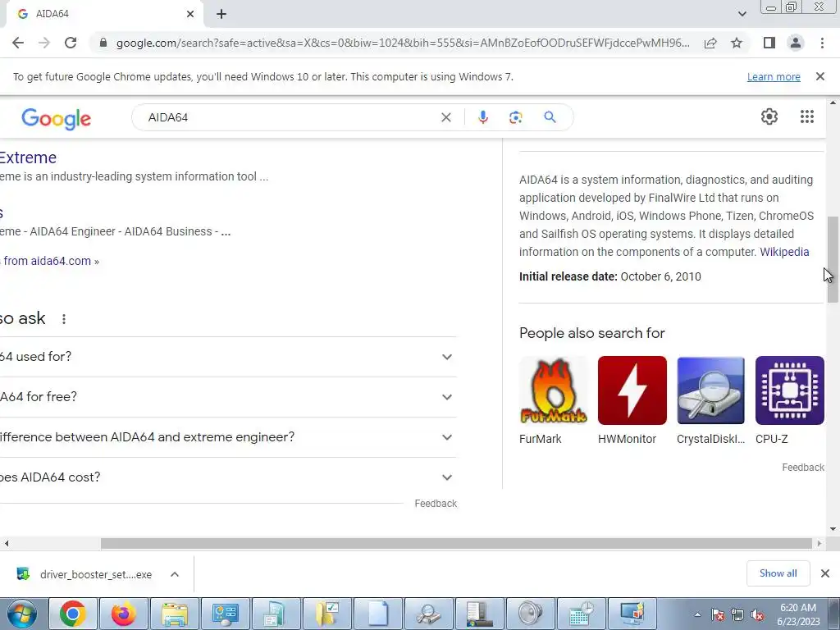Go back to the previous page
This screenshot has height=630, width=840.
(x=18, y=43)
